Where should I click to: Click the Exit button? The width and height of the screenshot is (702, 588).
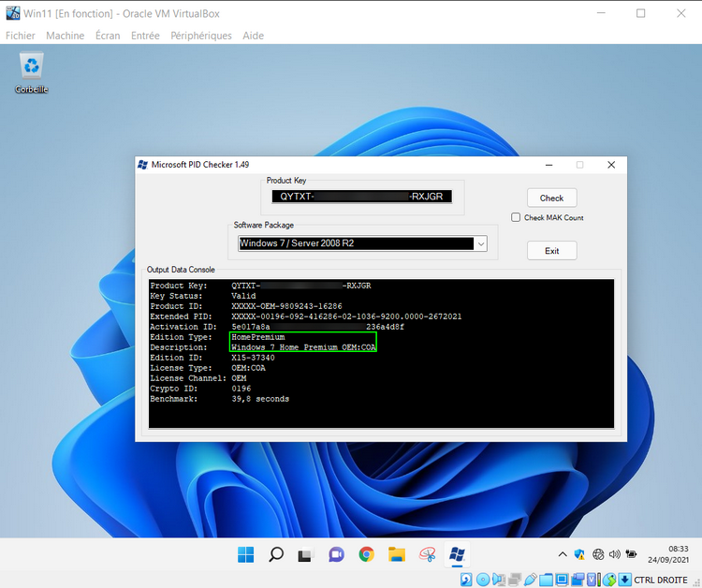(551, 251)
